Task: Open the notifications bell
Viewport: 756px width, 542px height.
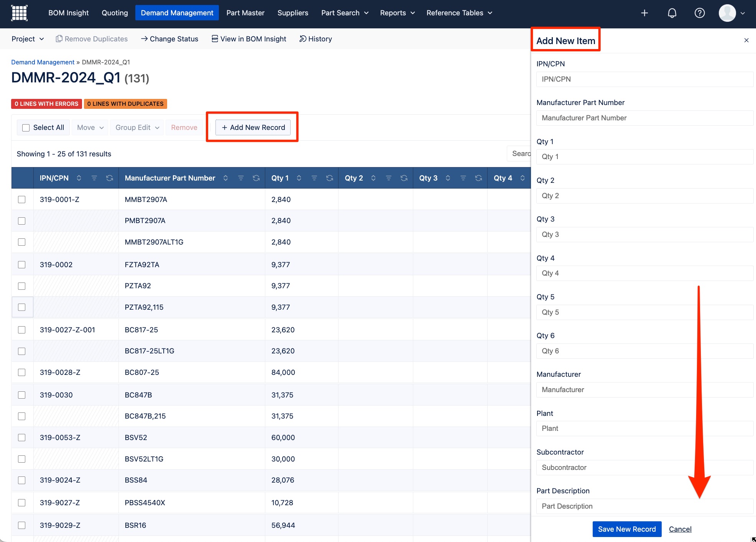Action: click(x=672, y=13)
